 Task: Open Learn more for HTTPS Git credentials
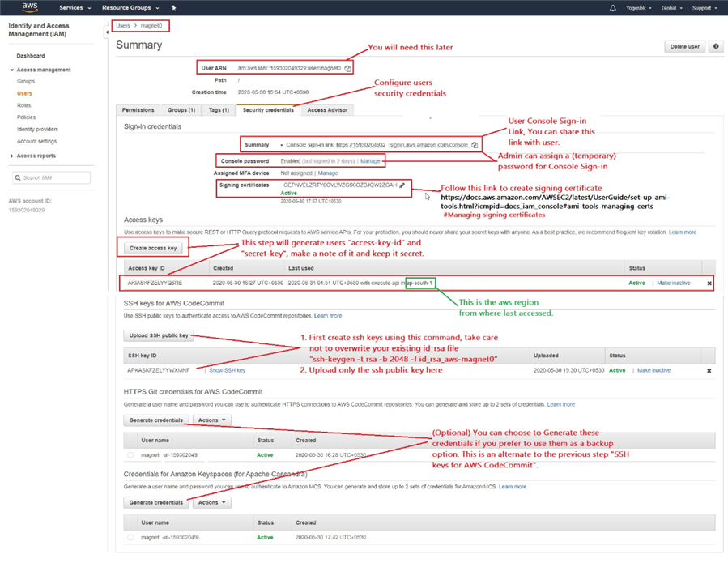[x=561, y=404]
